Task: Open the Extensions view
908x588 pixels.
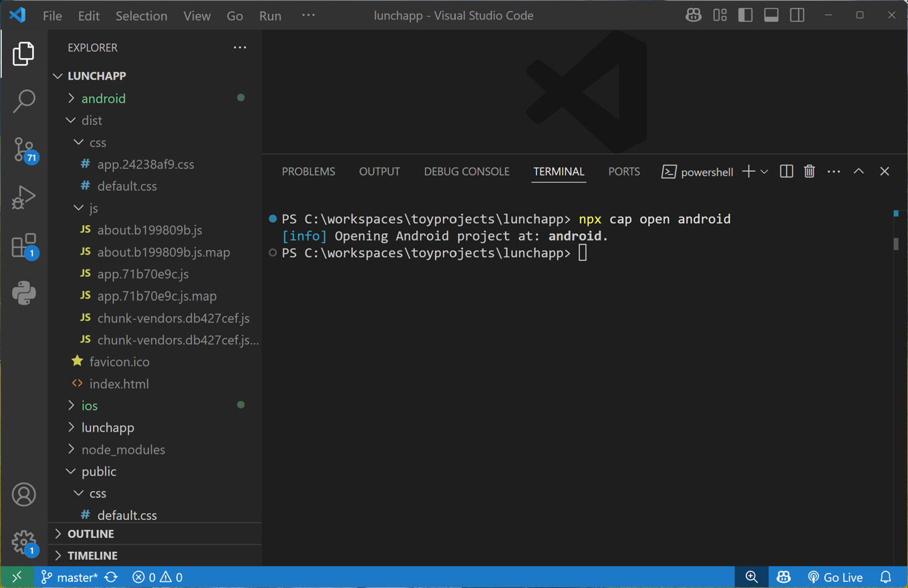Action: 23,246
